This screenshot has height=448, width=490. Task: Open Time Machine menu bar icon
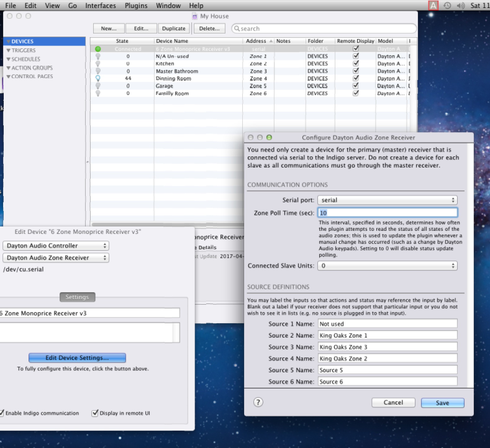tap(447, 5)
